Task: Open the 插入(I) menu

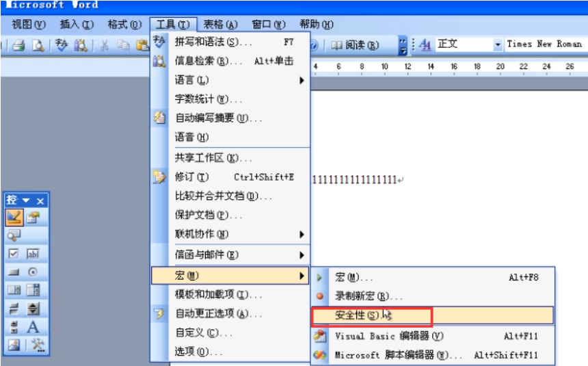Action: [x=77, y=25]
